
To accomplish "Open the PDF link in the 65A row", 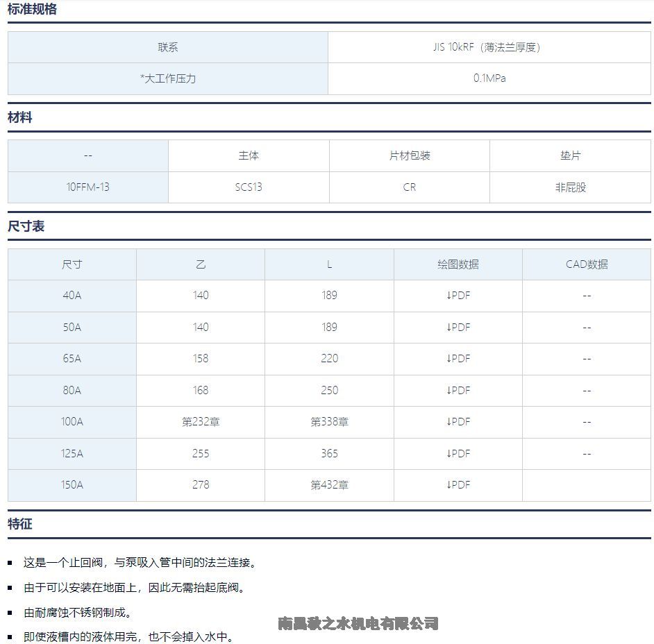I will click(458, 359).
